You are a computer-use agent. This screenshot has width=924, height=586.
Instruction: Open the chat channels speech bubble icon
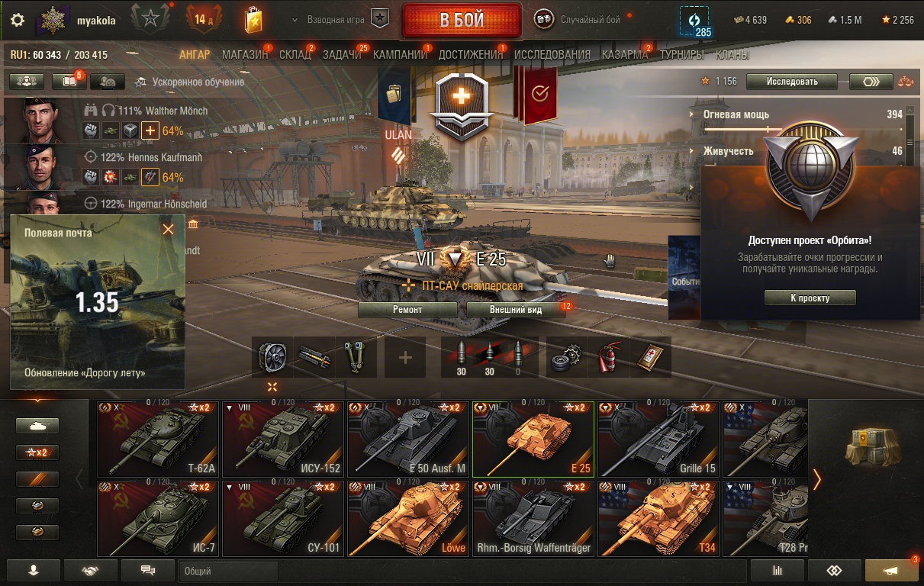click(148, 570)
